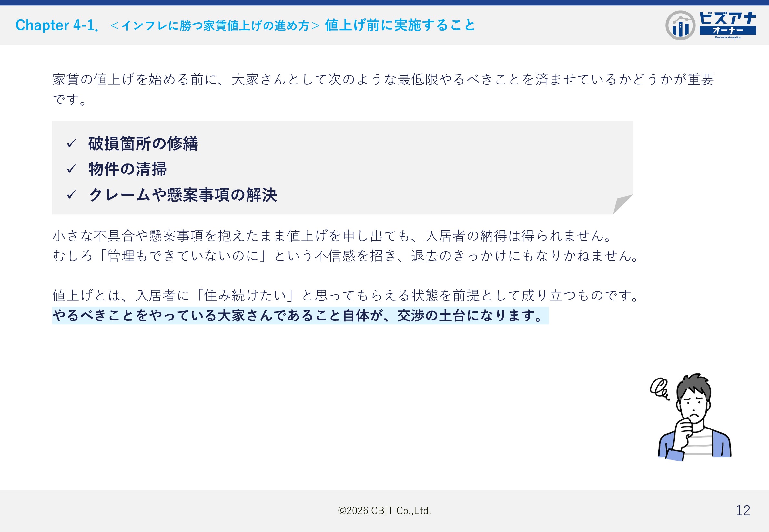The width and height of the screenshot is (769, 532).
Task: Click the thinking man illustration
Action: (695, 417)
